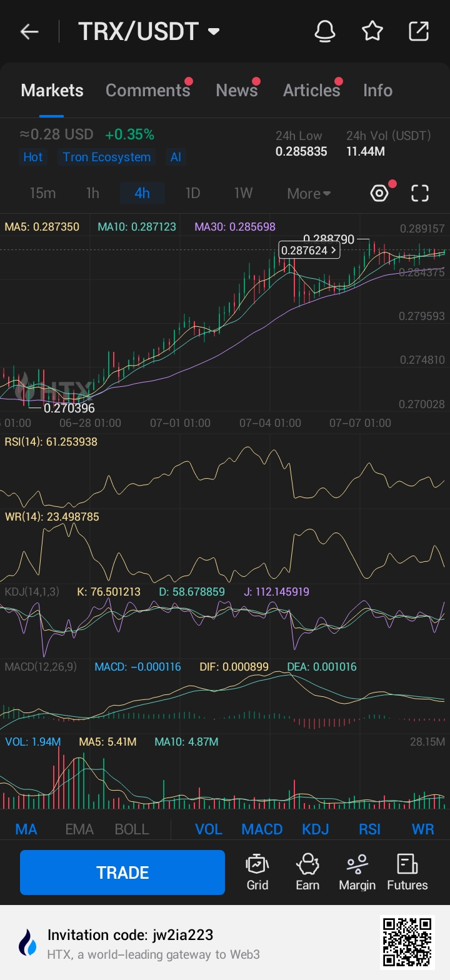Open price alert bell icon
Viewport: 450px width, 980px height.
pos(324,31)
